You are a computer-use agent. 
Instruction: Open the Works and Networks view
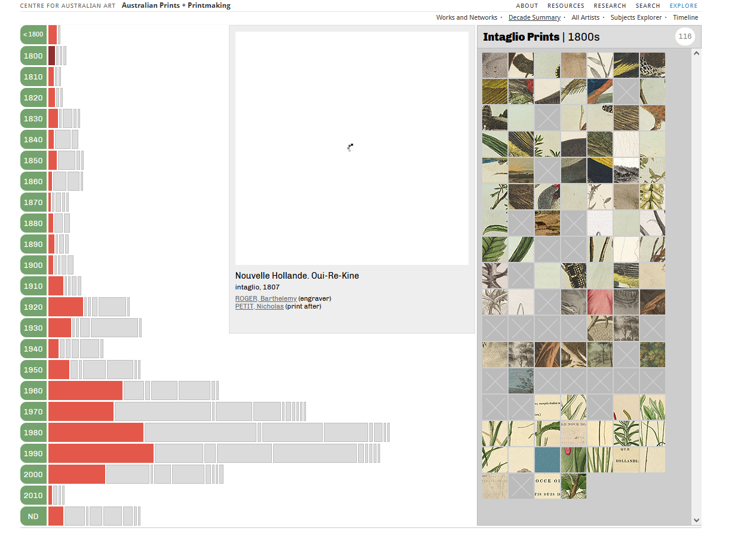(x=466, y=17)
